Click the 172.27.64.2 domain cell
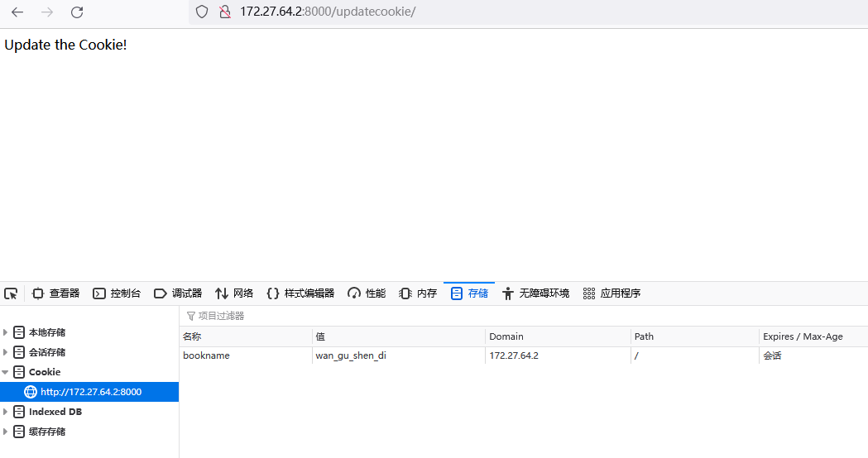Image resolution: width=868 pixels, height=458 pixels. [558, 355]
